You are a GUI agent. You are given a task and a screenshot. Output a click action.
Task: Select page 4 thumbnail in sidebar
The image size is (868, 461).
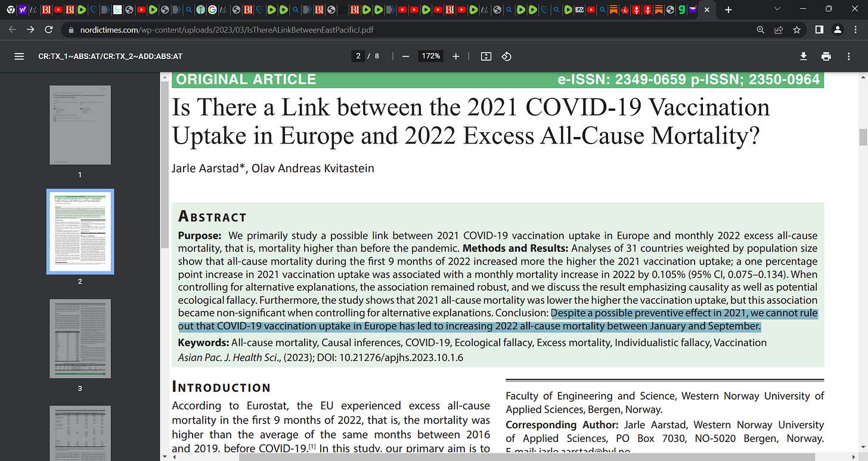(x=80, y=433)
